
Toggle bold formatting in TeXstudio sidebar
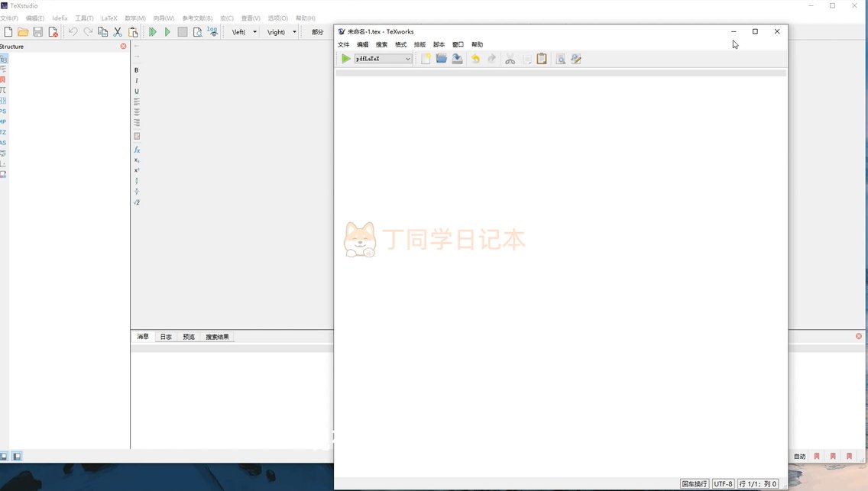point(137,70)
